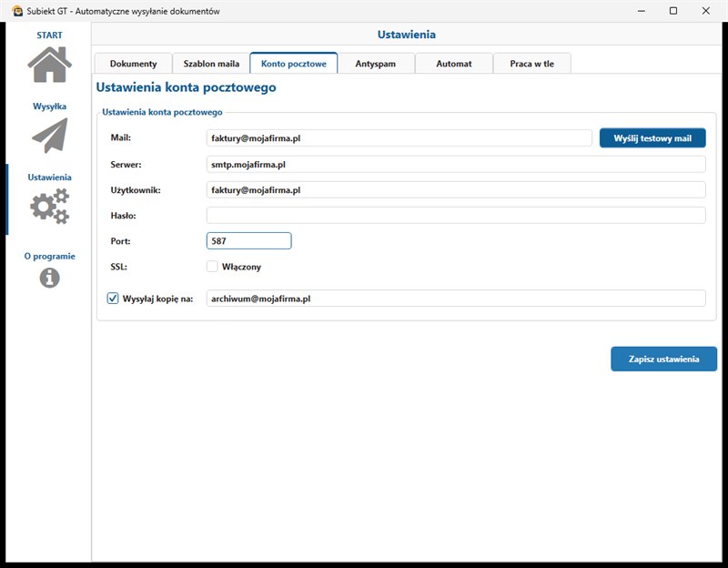The image size is (728, 568).
Task: Click into the Serwer input field
Action: (456, 165)
